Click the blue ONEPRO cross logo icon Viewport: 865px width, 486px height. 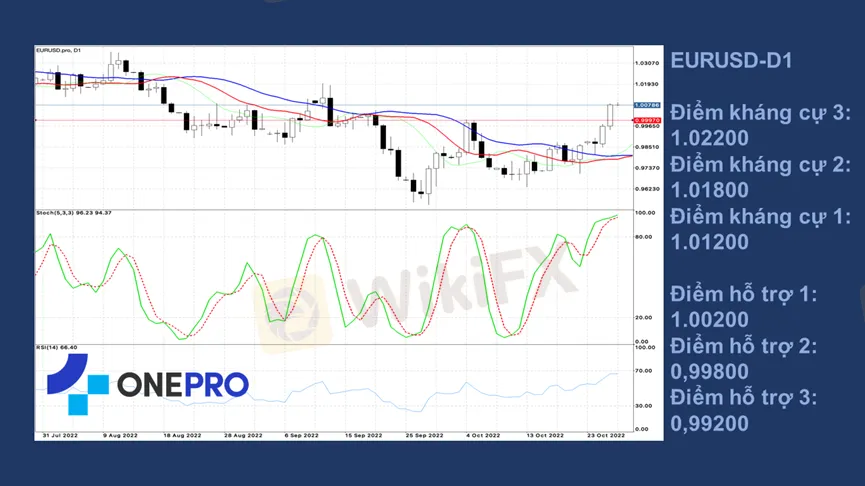[77, 385]
